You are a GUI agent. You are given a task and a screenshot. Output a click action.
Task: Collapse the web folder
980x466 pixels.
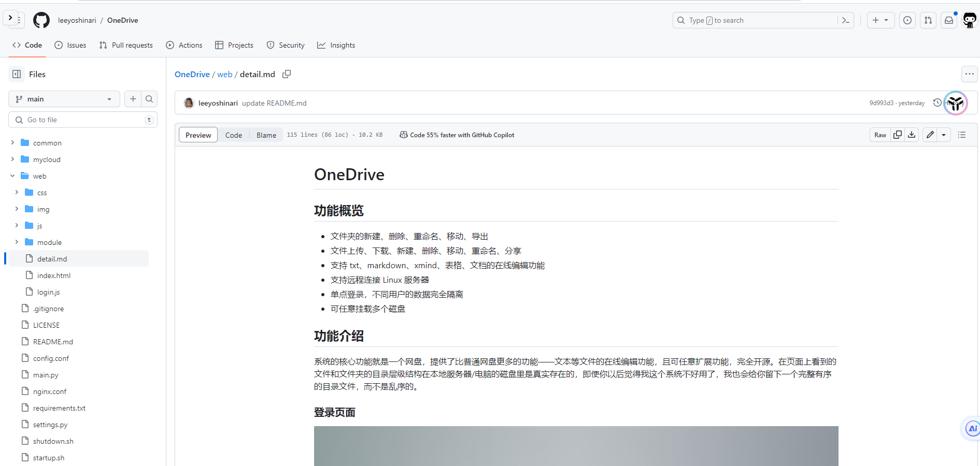(12, 176)
